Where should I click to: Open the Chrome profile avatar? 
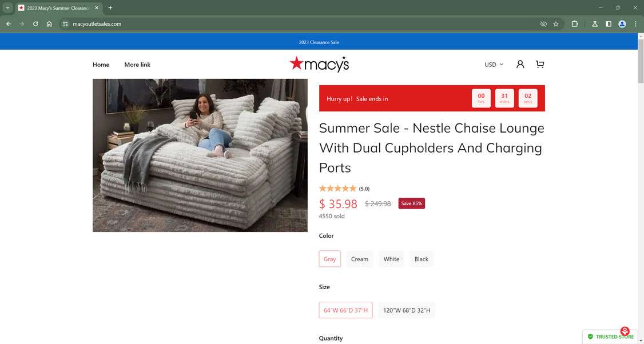click(x=622, y=24)
